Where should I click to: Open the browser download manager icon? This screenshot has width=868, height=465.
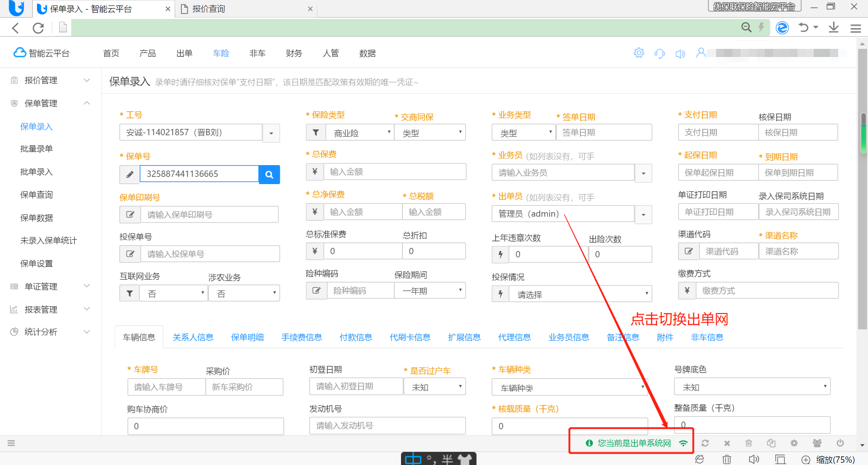[x=834, y=28]
